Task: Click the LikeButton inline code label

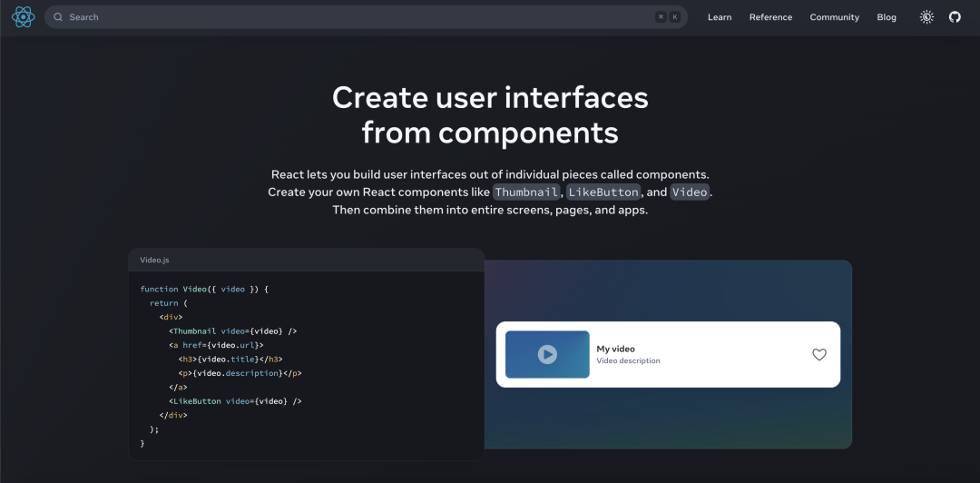Action: point(603,192)
